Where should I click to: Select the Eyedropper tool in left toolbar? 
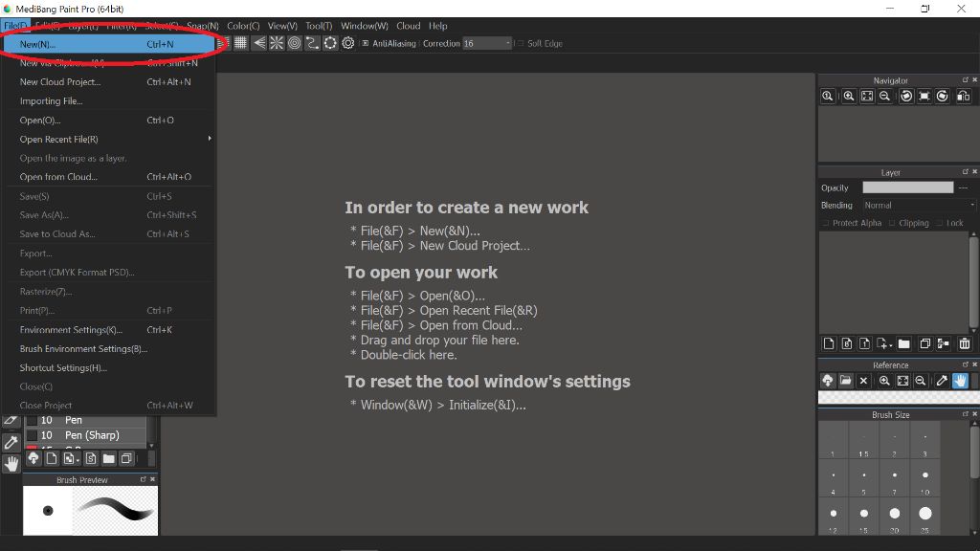coord(11,443)
